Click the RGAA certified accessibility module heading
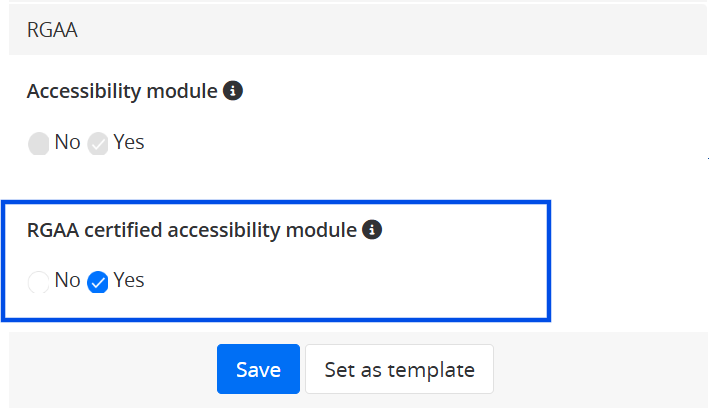Image resolution: width=709 pixels, height=408 pixels. 191,230
